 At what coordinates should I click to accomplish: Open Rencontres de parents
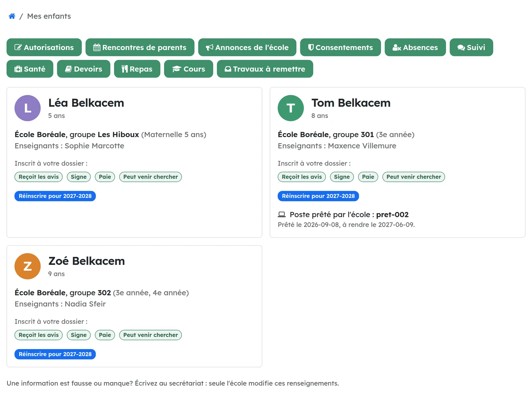[x=140, y=47]
